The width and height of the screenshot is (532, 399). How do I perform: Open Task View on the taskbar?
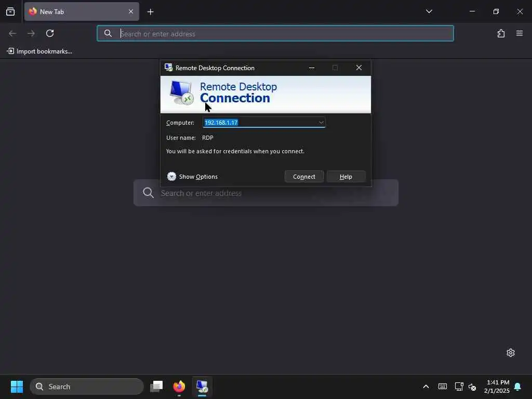[x=156, y=387]
